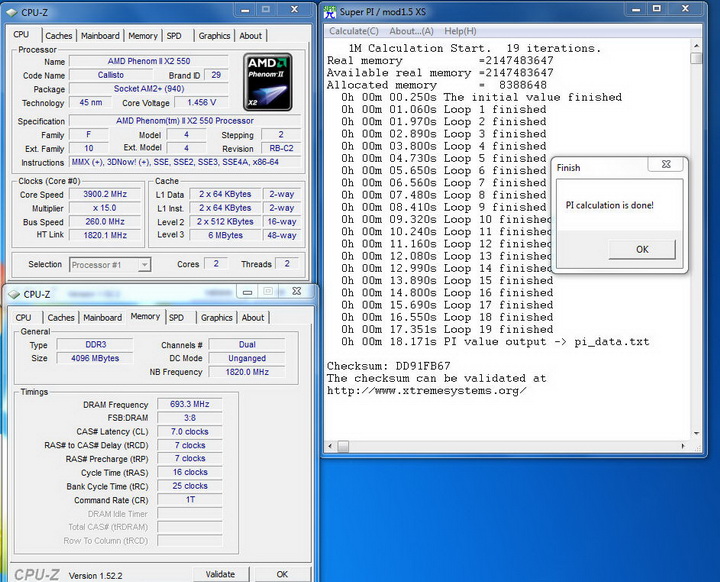Click OK in the lower CPU-Z window
Image resolution: width=720 pixels, height=582 pixels.
pos(283,574)
